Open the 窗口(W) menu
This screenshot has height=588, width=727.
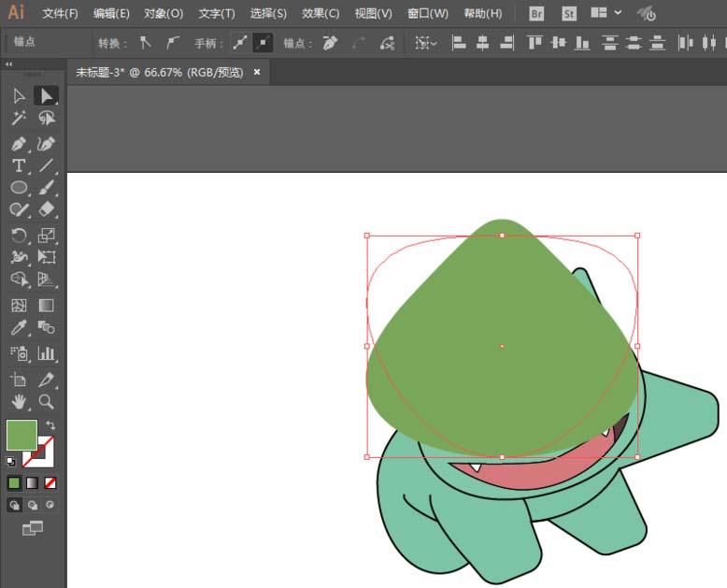[x=428, y=13]
